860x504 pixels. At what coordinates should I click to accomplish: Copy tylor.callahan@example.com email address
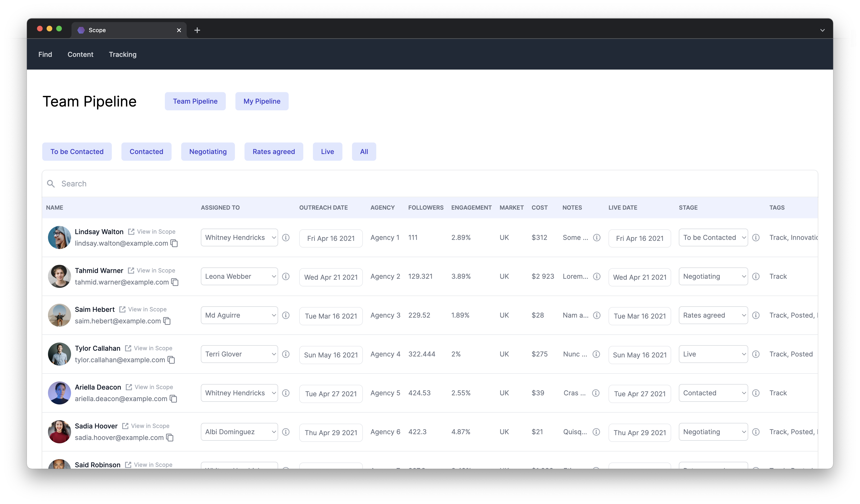click(171, 360)
